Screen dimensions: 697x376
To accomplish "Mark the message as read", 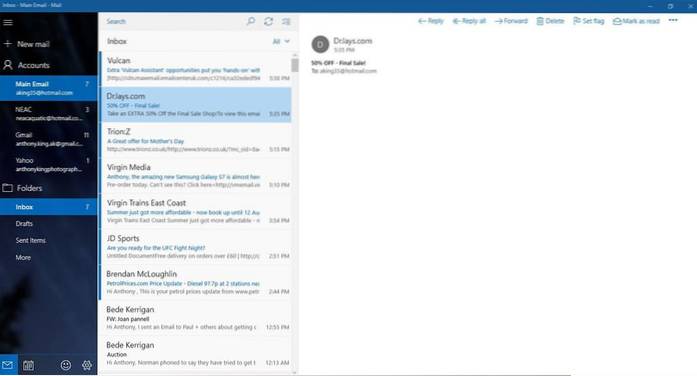I will point(636,21).
